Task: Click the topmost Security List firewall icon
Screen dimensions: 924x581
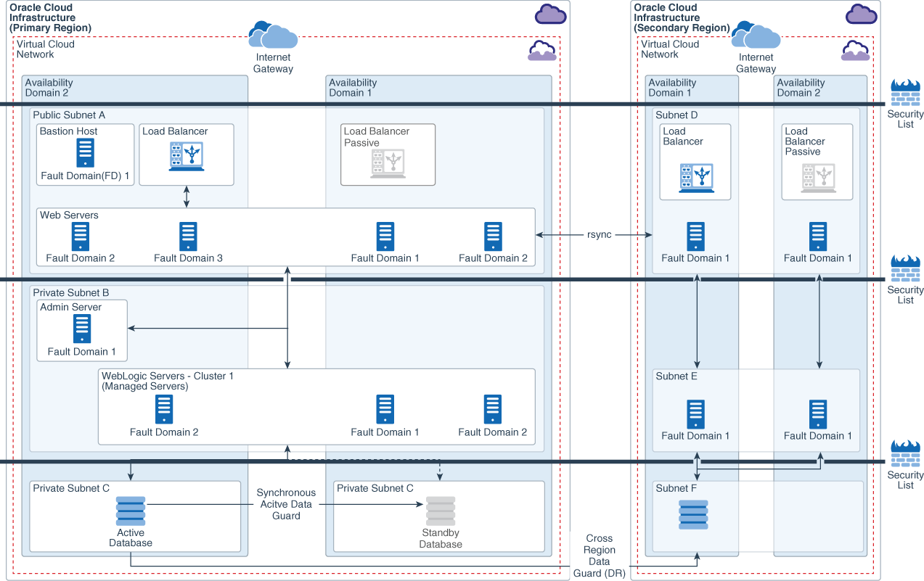Action: coord(905,92)
